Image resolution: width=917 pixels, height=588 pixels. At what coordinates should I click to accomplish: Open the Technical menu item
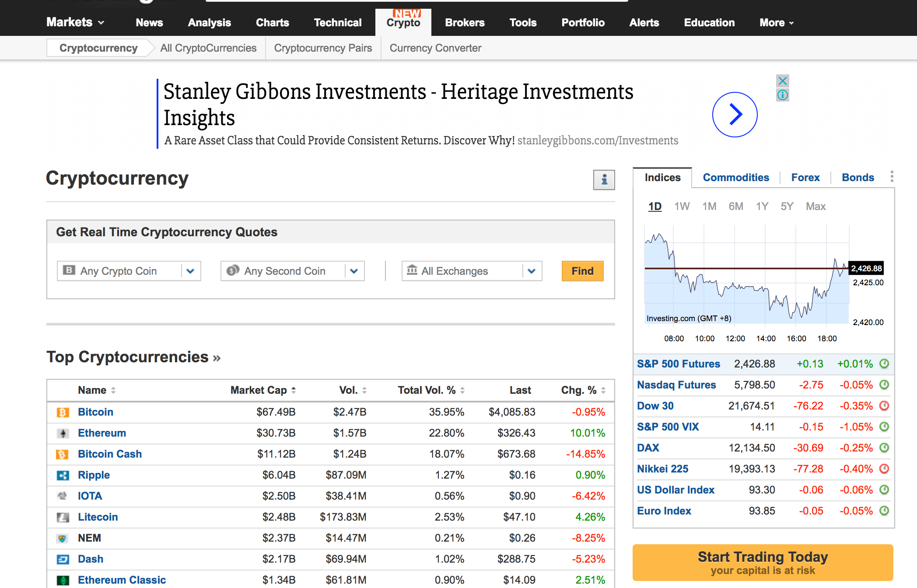(337, 22)
